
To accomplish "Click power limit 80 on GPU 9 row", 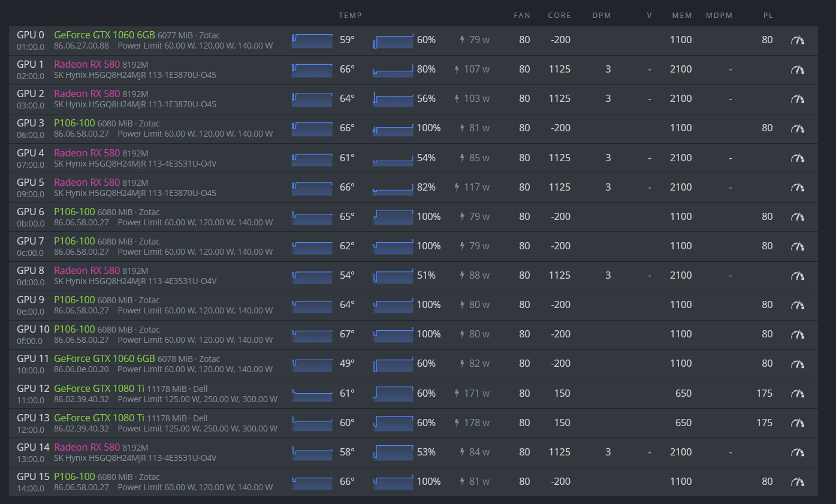I will pyautogui.click(x=767, y=305).
